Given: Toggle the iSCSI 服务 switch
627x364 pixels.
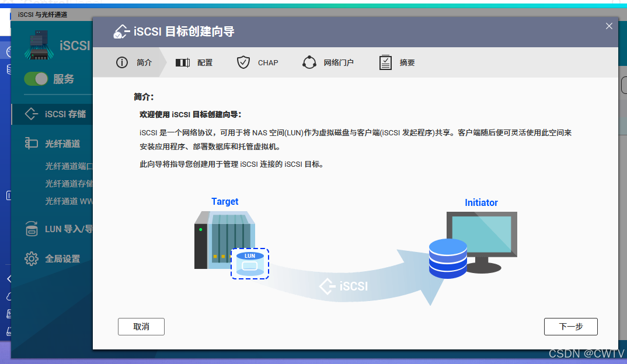Looking at the screenshot, I should click(36, 79).
